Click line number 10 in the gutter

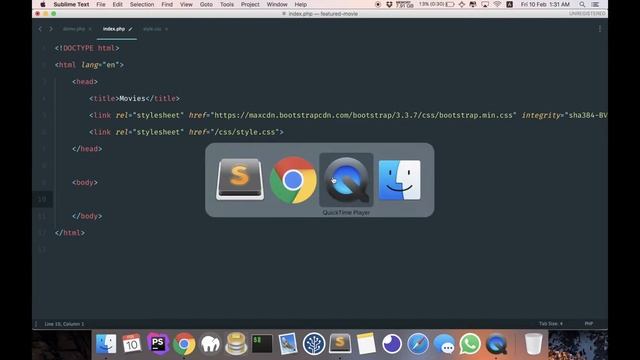[42, 199]
